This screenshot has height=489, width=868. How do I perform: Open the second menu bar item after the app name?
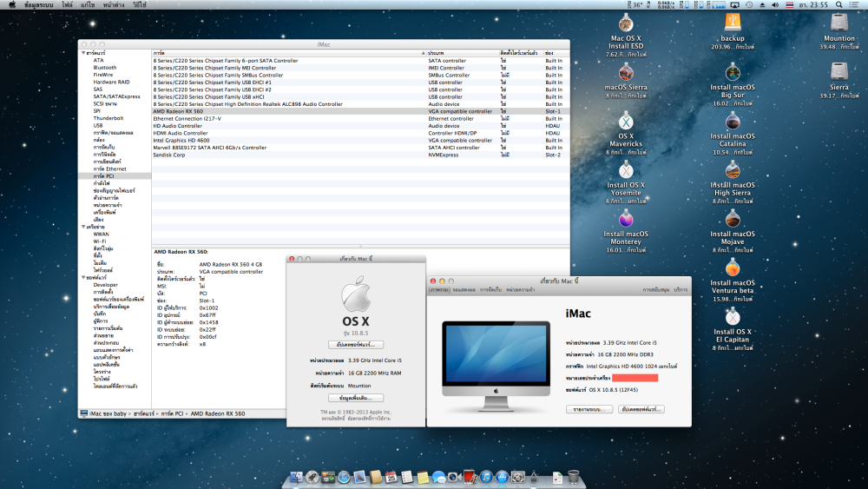tap(88, 4)
